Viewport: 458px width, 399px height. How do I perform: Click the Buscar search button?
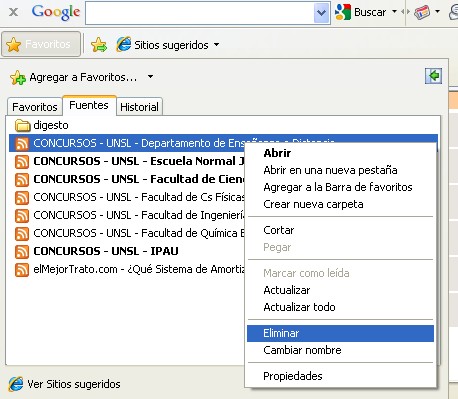click(x=360, y=12)
